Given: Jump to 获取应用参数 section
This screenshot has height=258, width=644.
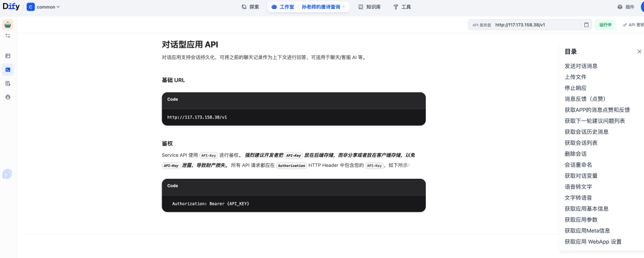Looking at the screenshot, I should click(x=581, y=220).
